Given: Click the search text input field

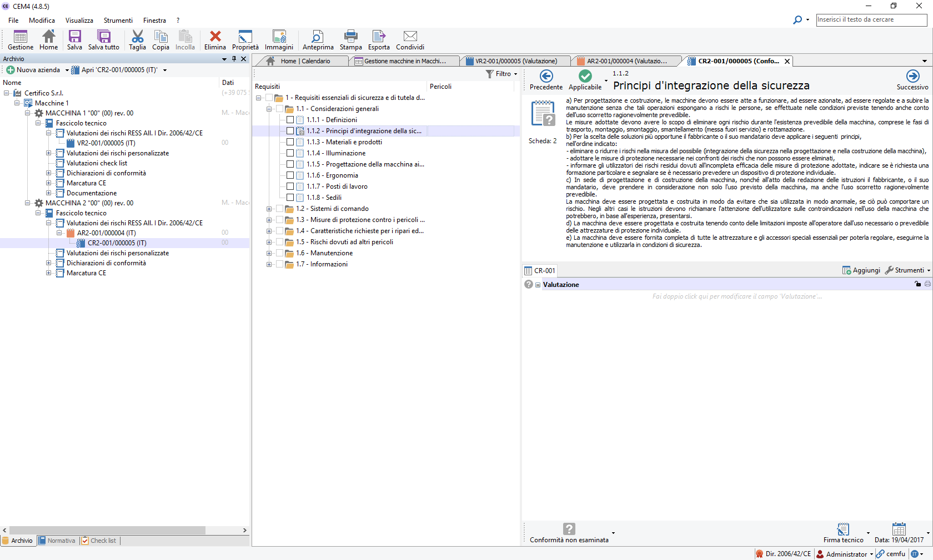Looking at the screenshot, I should 871,19.
